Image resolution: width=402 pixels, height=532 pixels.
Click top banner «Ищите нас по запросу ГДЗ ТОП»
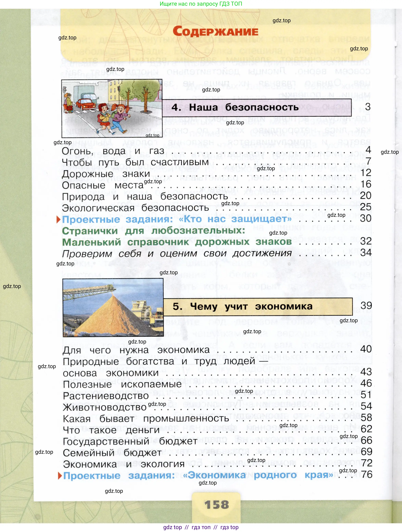(201, 4)
